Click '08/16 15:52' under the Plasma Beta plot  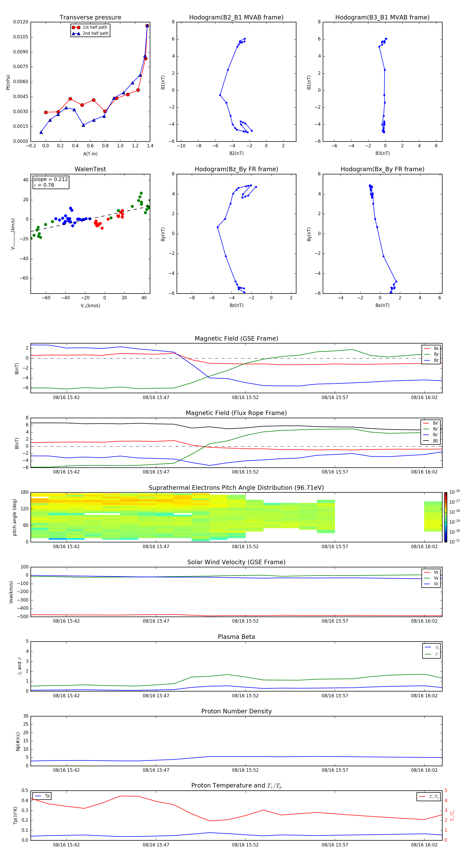(x=245, y=696)
